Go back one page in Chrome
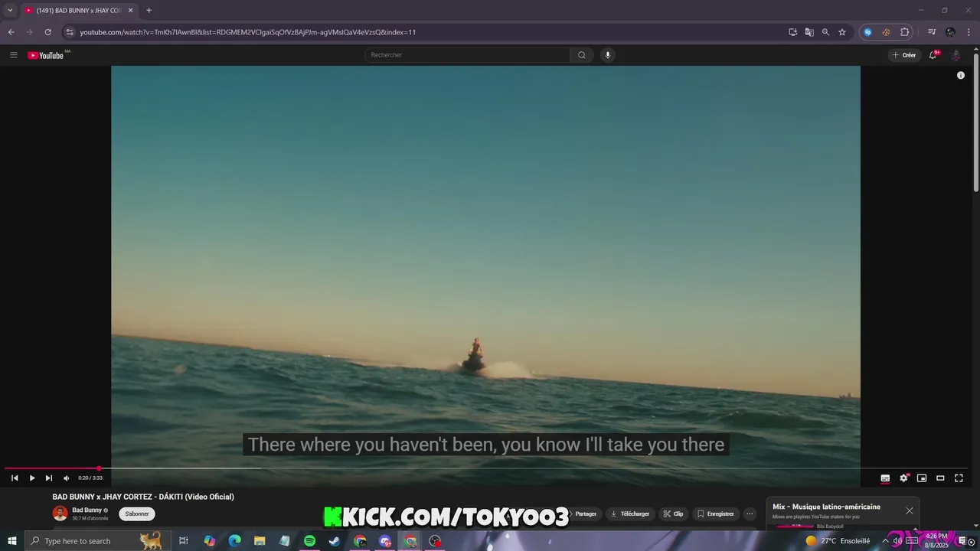Viewport: 980px width, 551px height. click(x=11, y=32)
